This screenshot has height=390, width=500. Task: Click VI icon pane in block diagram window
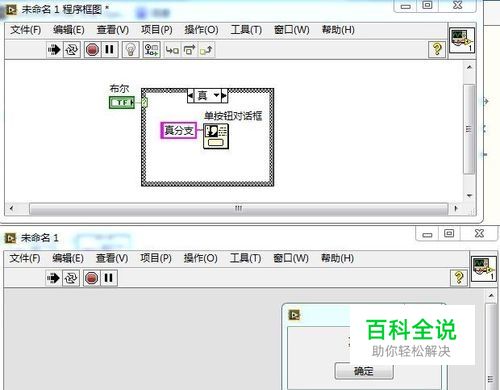click(x=462, y=40)
